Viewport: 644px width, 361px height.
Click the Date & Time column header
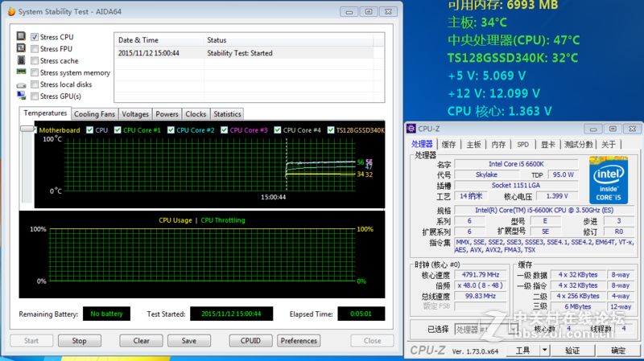click(x=159, y=40)
